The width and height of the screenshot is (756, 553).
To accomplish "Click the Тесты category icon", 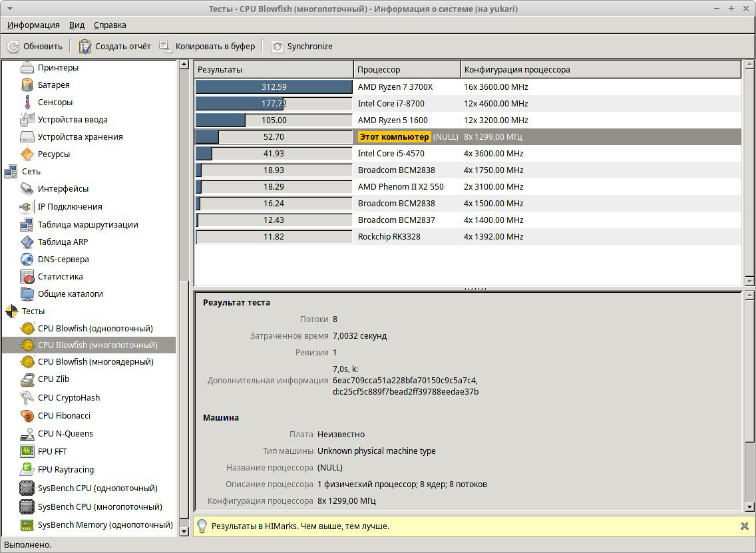I will [11, 311].
